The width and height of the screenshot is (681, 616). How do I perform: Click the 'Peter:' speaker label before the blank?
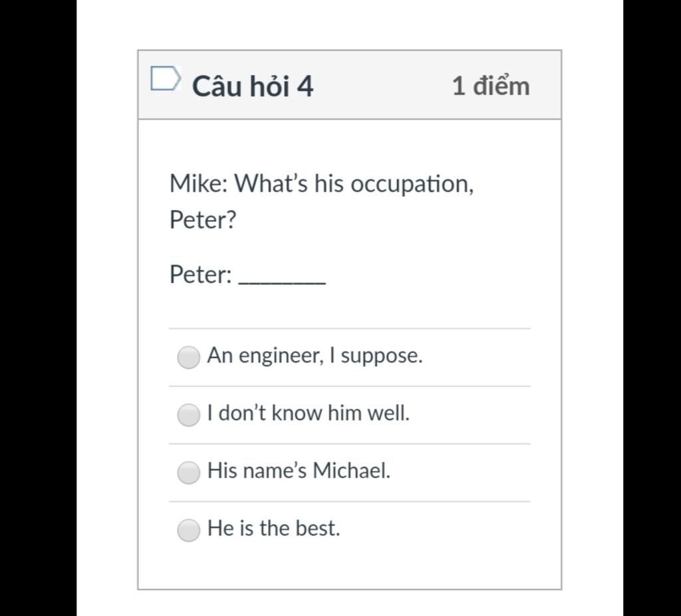click(201, 274)
